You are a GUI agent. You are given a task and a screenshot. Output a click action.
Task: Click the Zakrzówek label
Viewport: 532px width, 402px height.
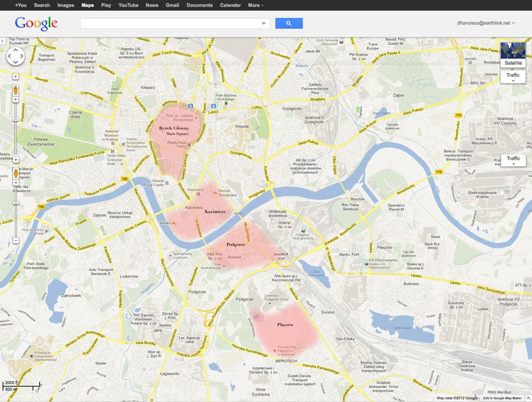tap(71, 296)
